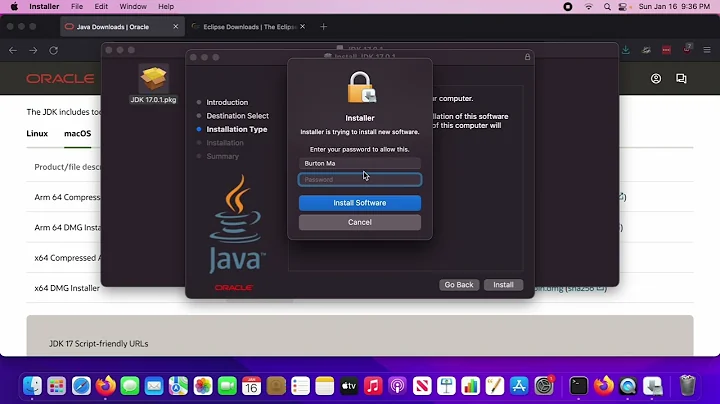
Task: Open Mail from the dock
Action: [154, 386]
